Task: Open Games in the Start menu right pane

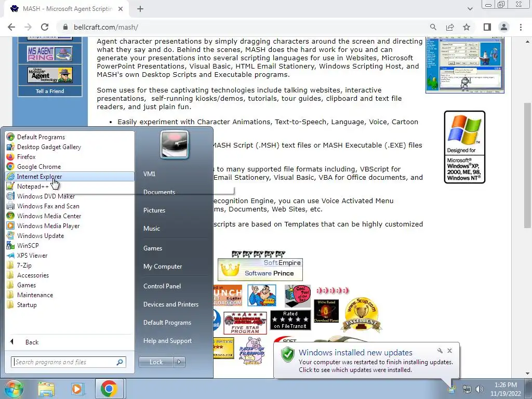Action: coord(152,248)
